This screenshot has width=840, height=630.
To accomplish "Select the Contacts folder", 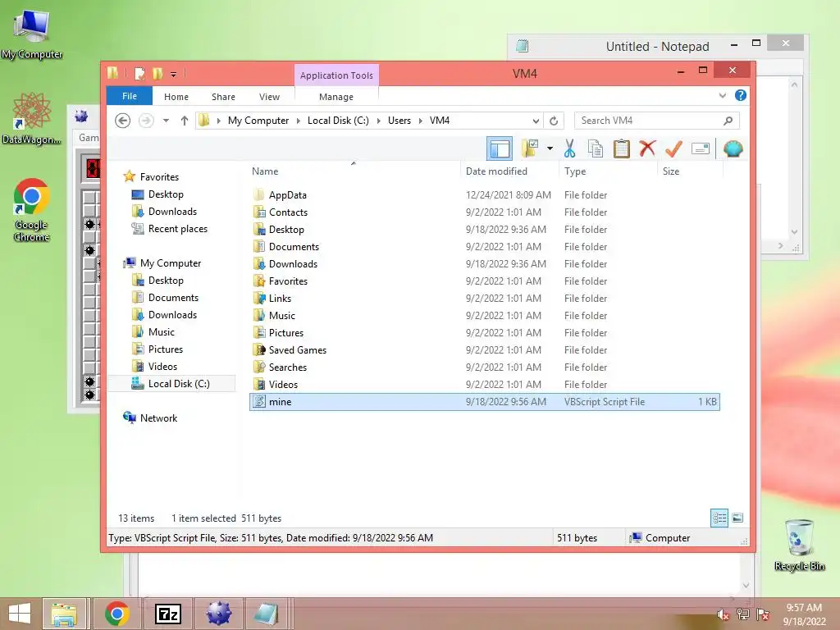I will [484, 212].
